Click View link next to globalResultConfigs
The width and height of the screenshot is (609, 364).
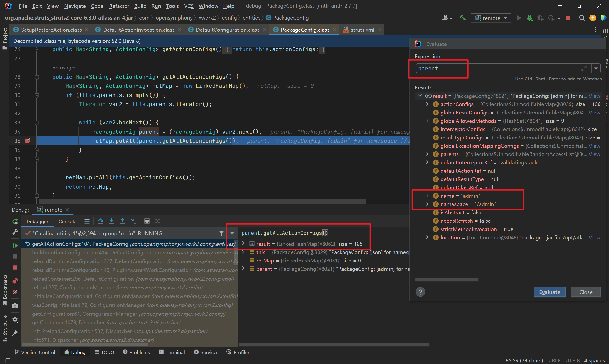[594, 112]
